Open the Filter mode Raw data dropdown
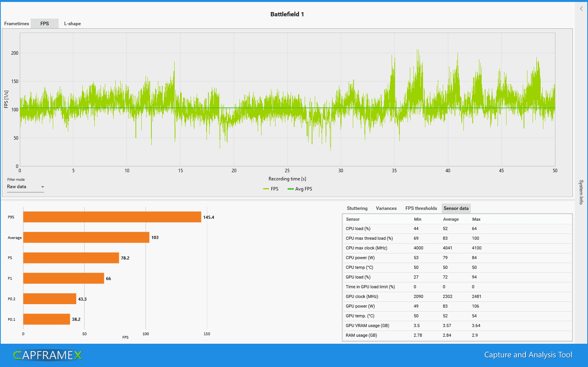588x367 pixels. [x=26, y=187]
